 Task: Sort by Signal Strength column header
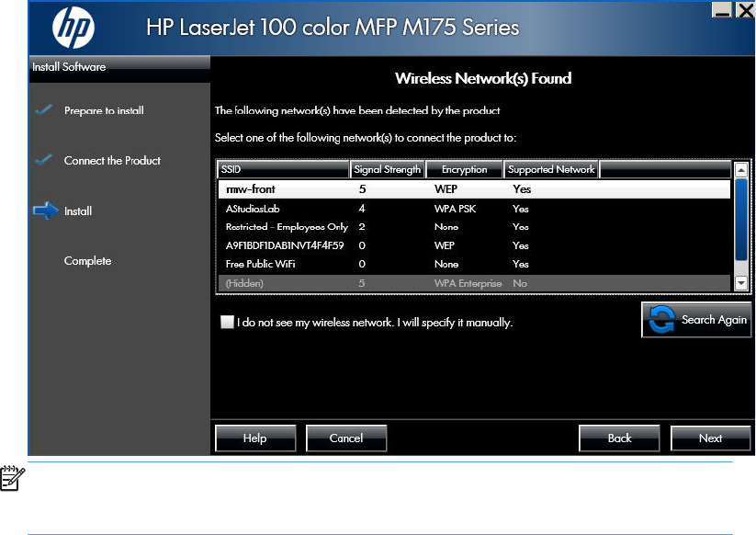(x=387, y=169)
